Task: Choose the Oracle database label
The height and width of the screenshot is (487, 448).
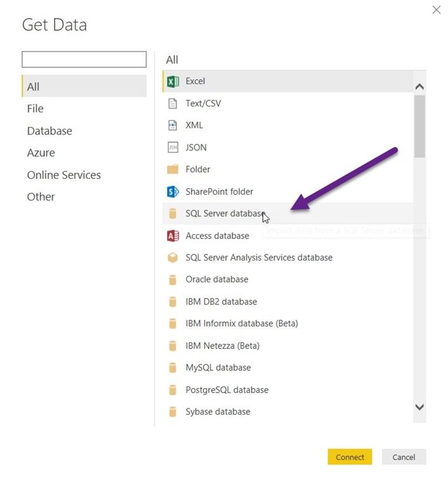Action: click(217, 280)
